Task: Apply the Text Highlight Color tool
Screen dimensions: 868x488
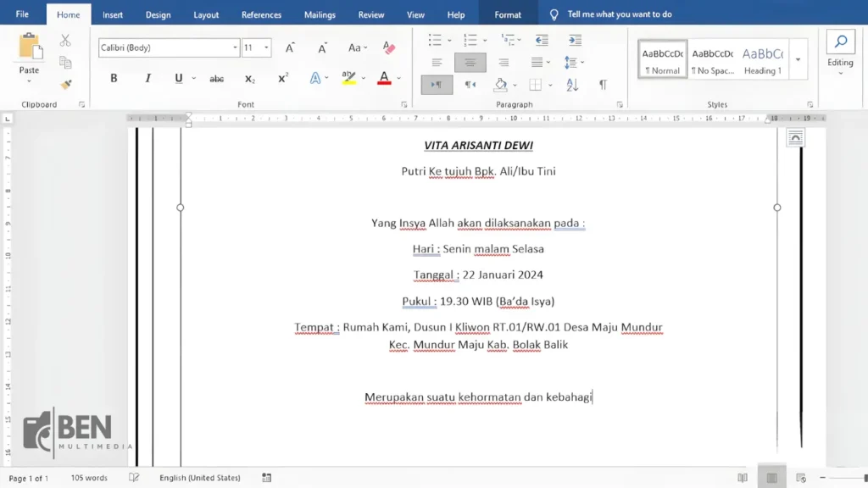Action: coord(348,78)
